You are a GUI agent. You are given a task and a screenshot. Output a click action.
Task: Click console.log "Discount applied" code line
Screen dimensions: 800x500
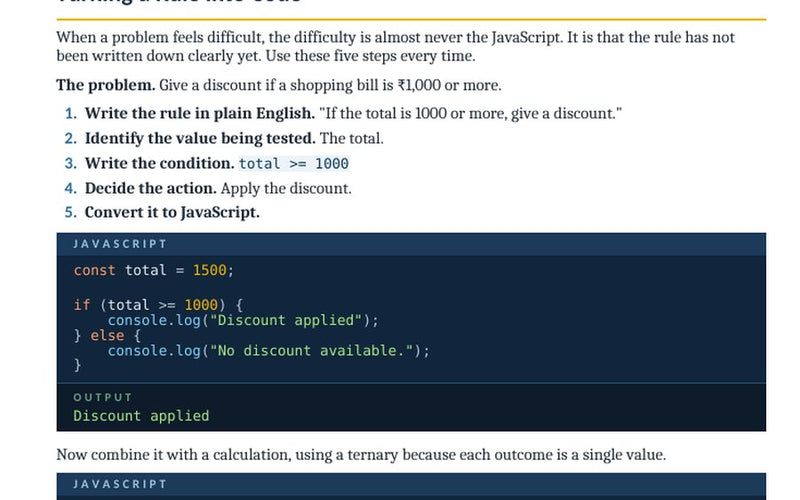[x=243, y=320]
